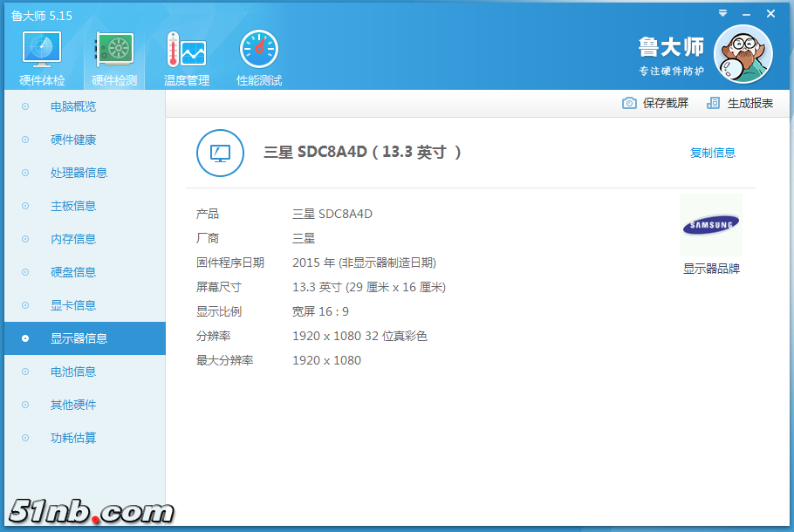The height and width of the screenshot is (532, 794).
Task: Go to the 显卡信息 page
Action: [73, 305]
